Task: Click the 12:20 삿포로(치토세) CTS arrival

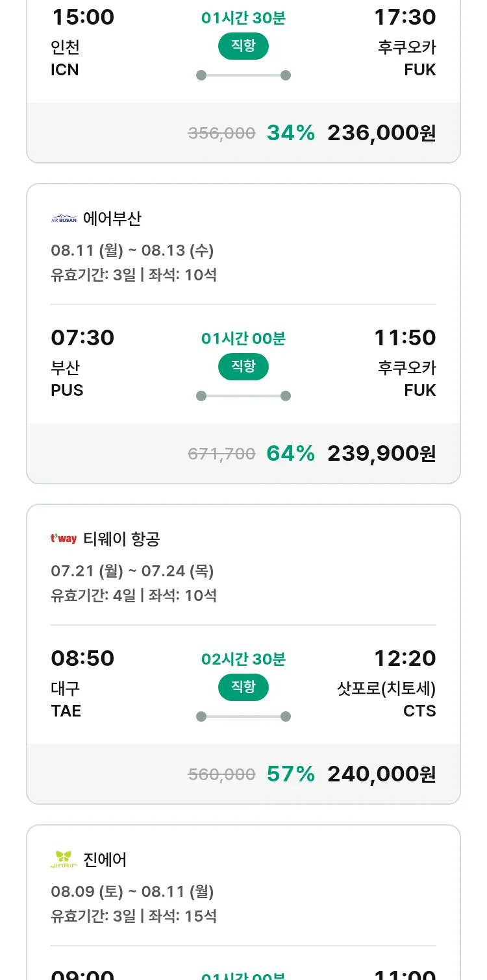Action: [x=387, y=683]
